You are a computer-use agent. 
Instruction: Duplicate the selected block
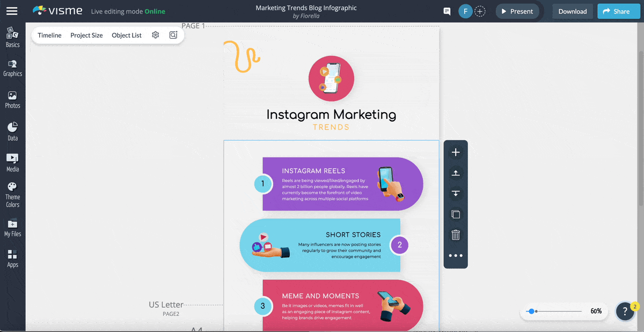(x=456, y=214)
